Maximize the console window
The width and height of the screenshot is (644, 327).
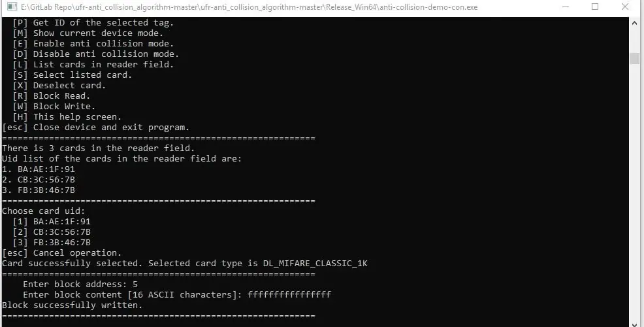(x=595, y=7)
